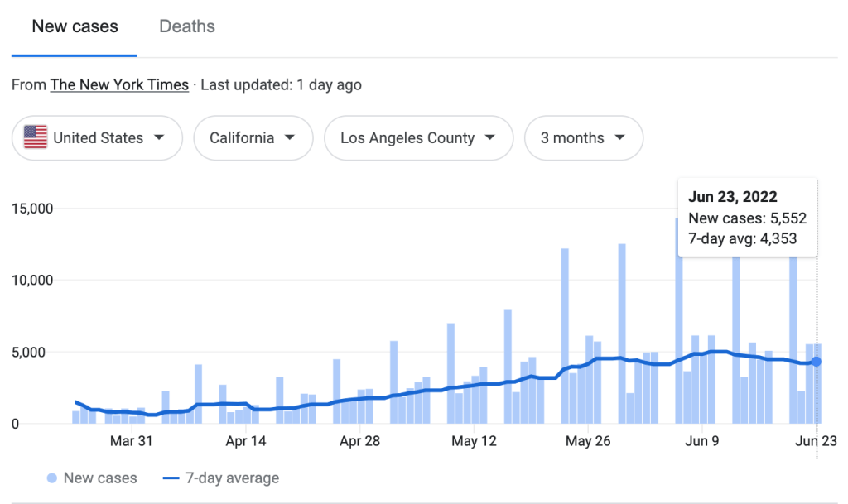Click the Jun 23, 2022 tooltip box

click(747, 218)
